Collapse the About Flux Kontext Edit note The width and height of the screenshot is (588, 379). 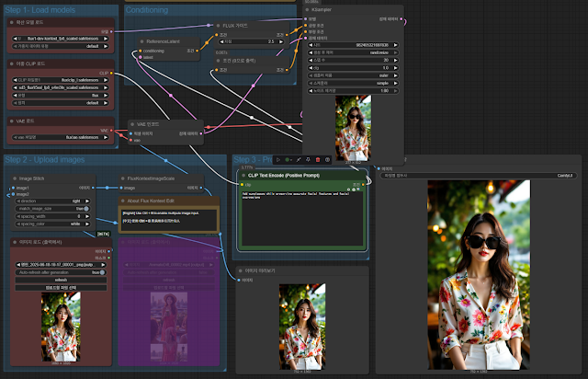(122, 201)
